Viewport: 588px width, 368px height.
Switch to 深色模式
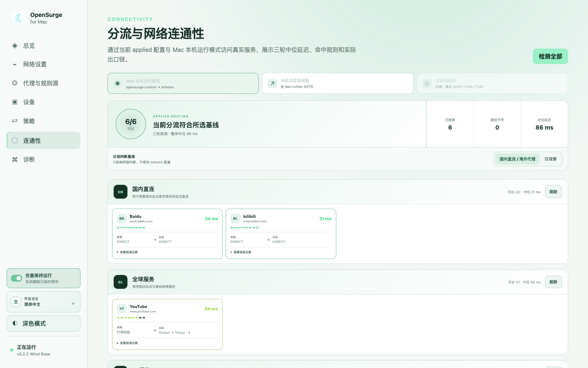point(43,323)
